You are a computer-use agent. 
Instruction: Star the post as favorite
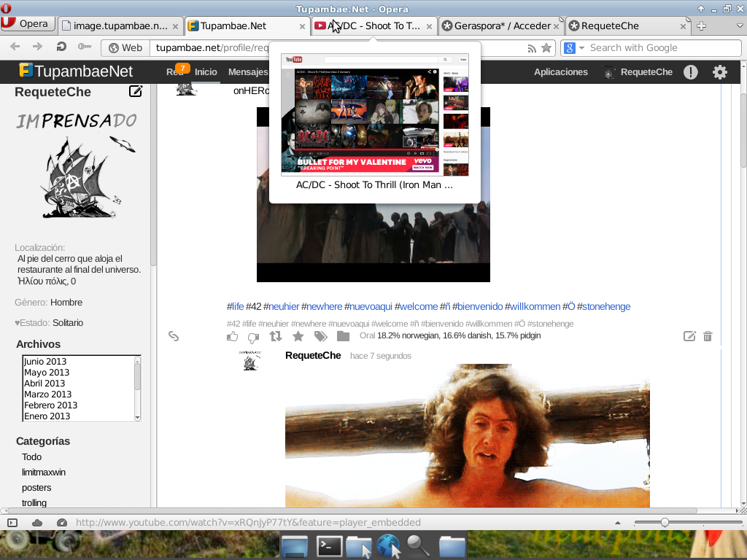298,336
